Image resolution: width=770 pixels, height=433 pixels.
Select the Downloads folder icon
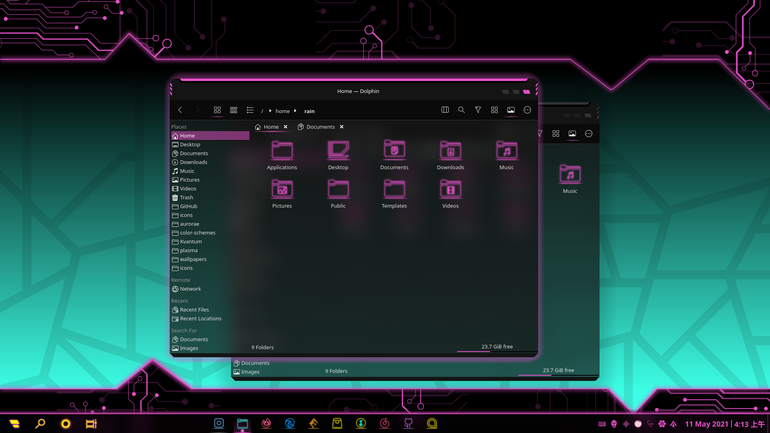click(450, 155)
